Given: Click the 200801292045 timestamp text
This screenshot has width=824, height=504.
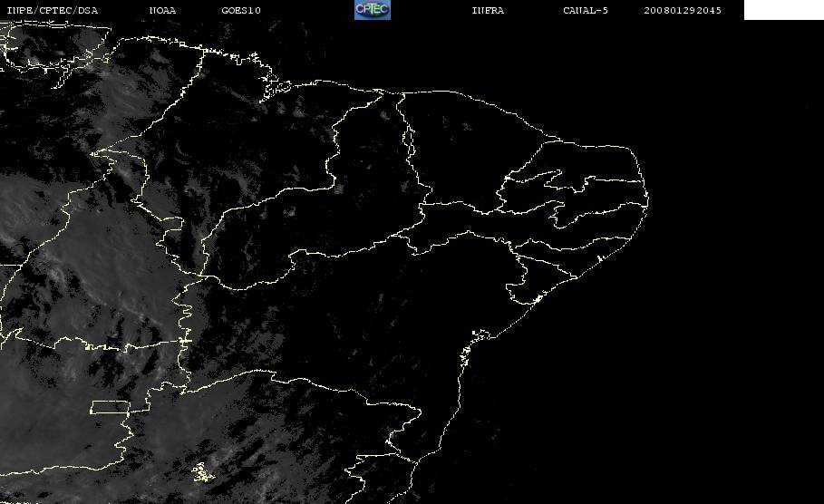Looking at the screenshot, I should point(683,11).
